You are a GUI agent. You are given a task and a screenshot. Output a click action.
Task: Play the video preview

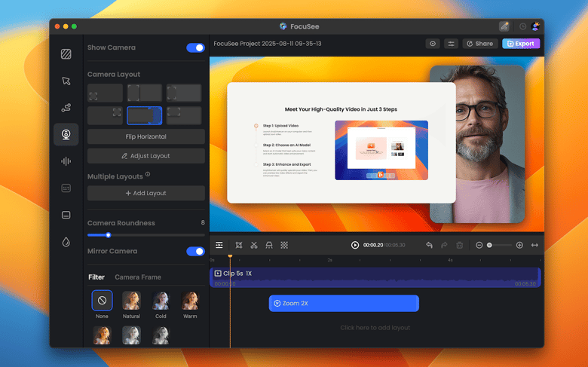tap(355, 245)
